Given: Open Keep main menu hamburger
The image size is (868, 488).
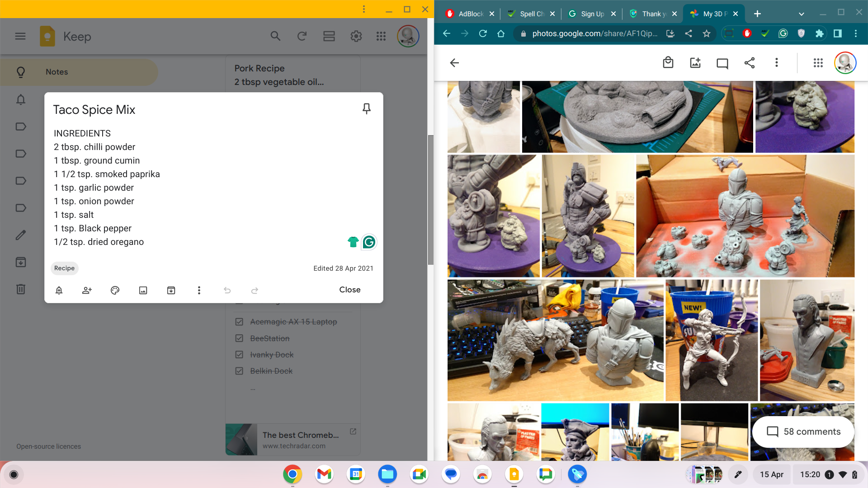Looking at the screenshot, I should pos(20,36).
